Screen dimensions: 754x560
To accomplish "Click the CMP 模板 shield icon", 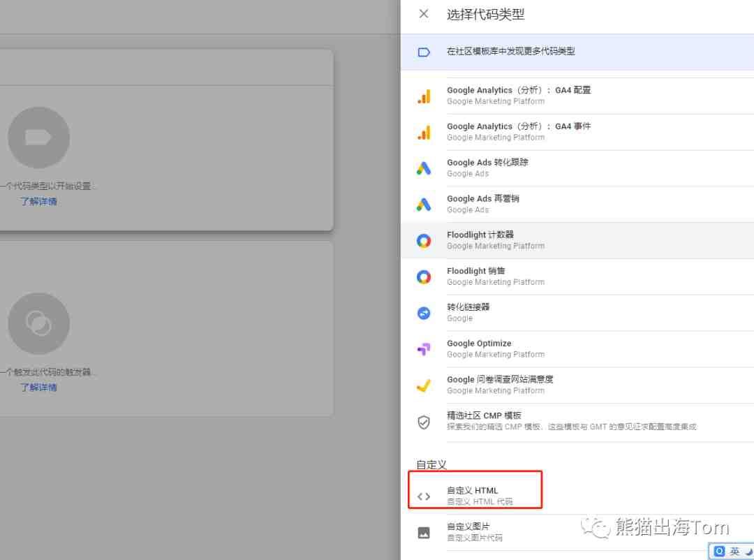I will [424, 422].
